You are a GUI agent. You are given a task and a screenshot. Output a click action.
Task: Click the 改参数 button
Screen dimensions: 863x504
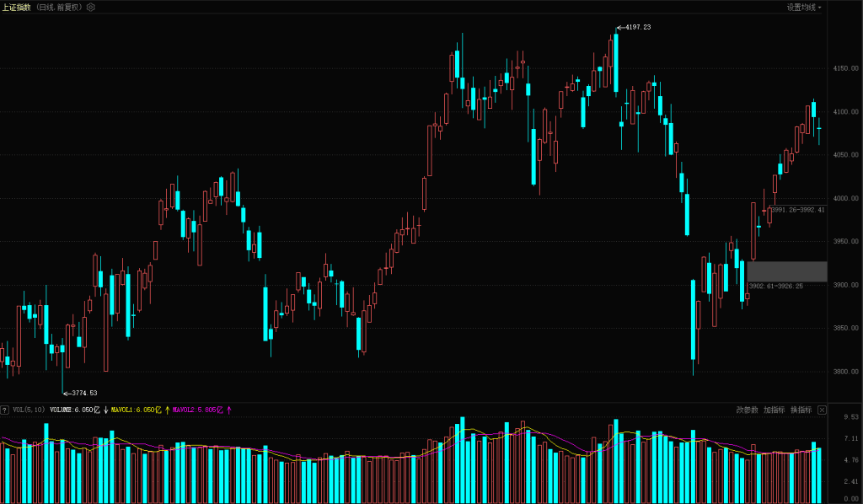tap(747, 410)
